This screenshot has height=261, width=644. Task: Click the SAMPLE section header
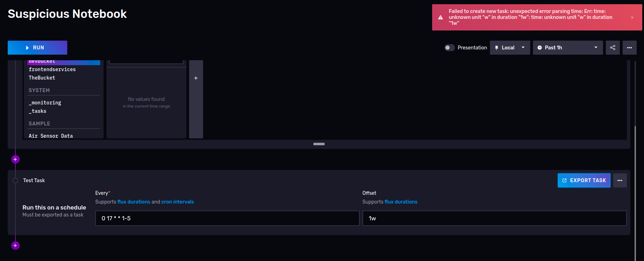(40, 124)
